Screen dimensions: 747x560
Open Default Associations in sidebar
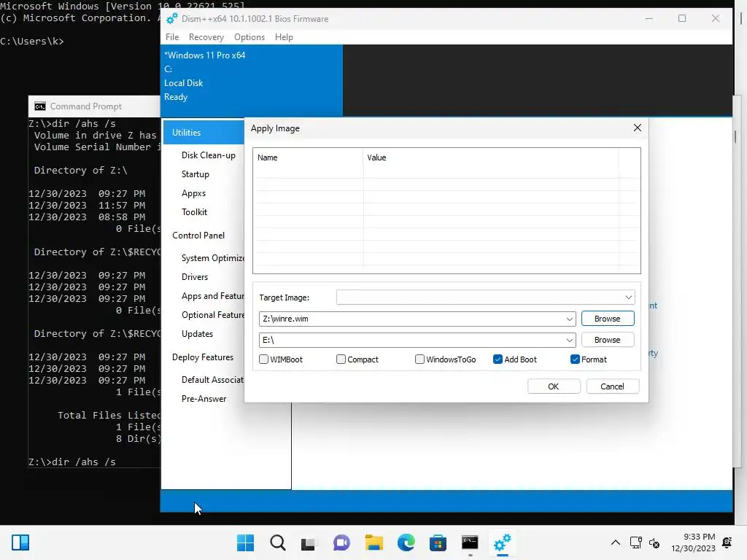tap(212, 379)
